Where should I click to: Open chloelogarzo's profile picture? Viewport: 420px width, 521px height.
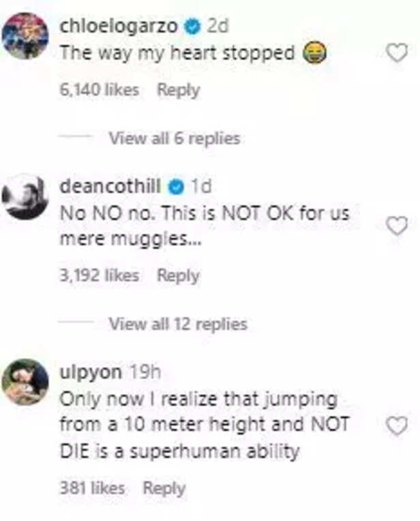pyautogui.click(x=25, y=36)
